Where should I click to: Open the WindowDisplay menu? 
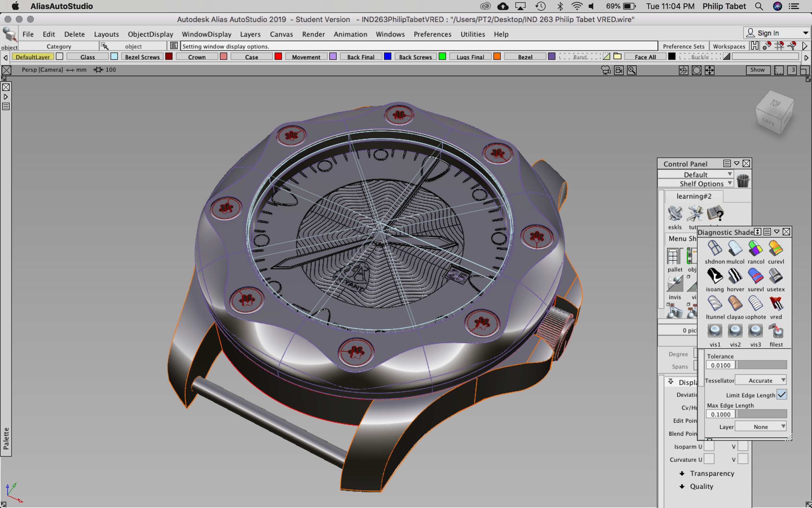tap(207, 34)
